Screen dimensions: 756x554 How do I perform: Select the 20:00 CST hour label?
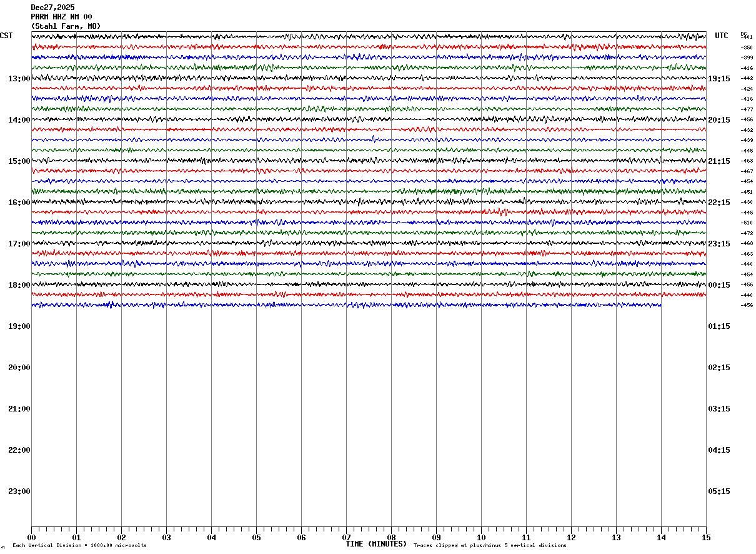click(x=19, y=367)
